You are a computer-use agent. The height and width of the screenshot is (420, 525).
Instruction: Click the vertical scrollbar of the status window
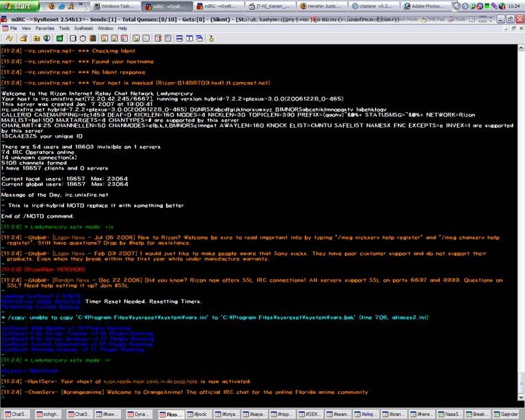(520, 205)
